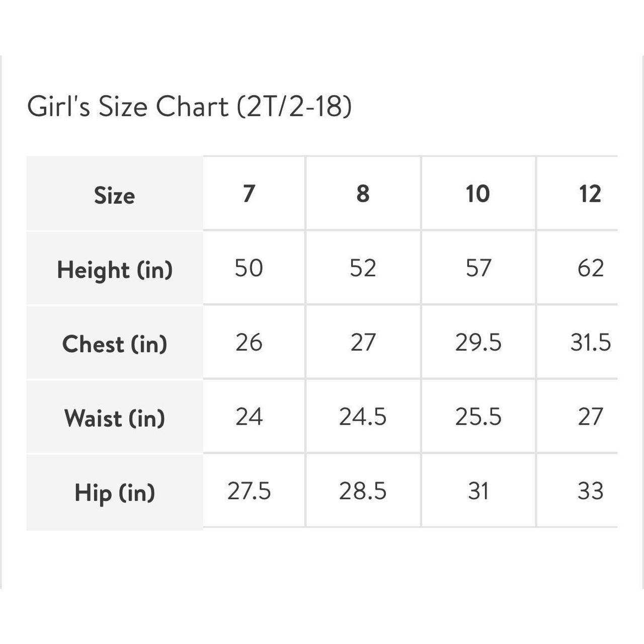Select the size 8 column header

(x=363, y=194)
